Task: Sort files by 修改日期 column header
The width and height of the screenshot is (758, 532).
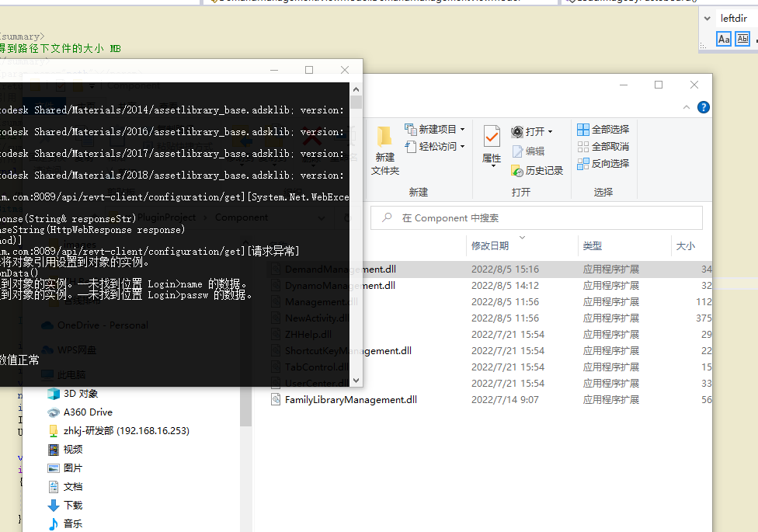Action: coord(490,246)
